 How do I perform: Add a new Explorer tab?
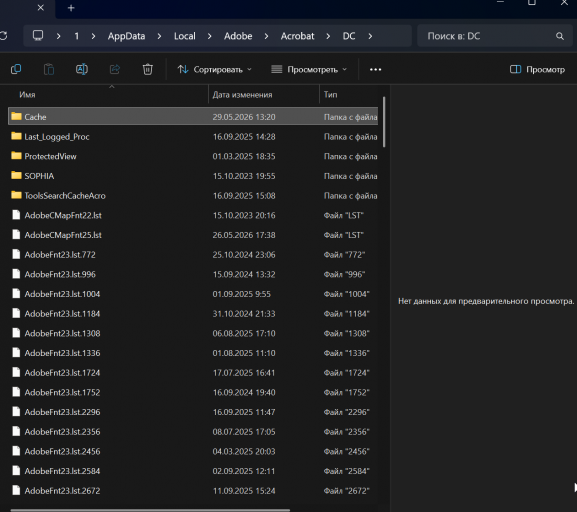[71, 8]
